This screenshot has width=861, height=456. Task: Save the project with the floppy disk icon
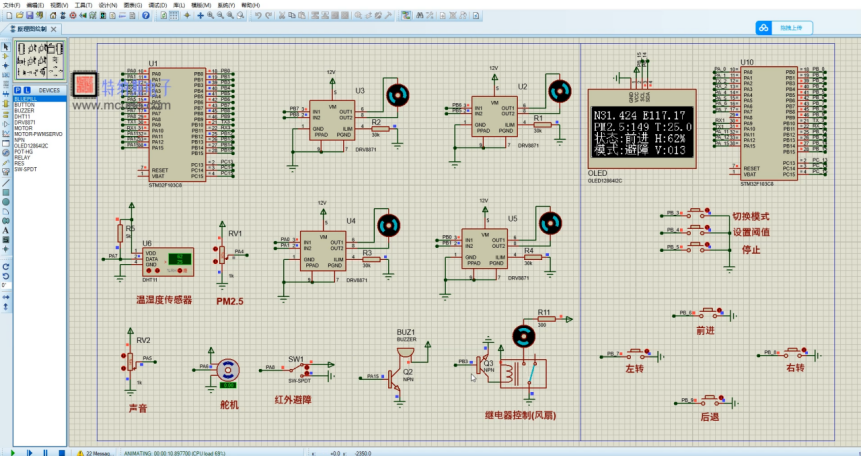[x=30, y=15]
